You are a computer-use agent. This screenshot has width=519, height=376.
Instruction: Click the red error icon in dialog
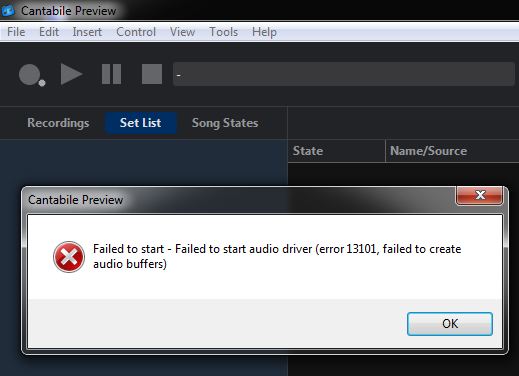point(69,257)
